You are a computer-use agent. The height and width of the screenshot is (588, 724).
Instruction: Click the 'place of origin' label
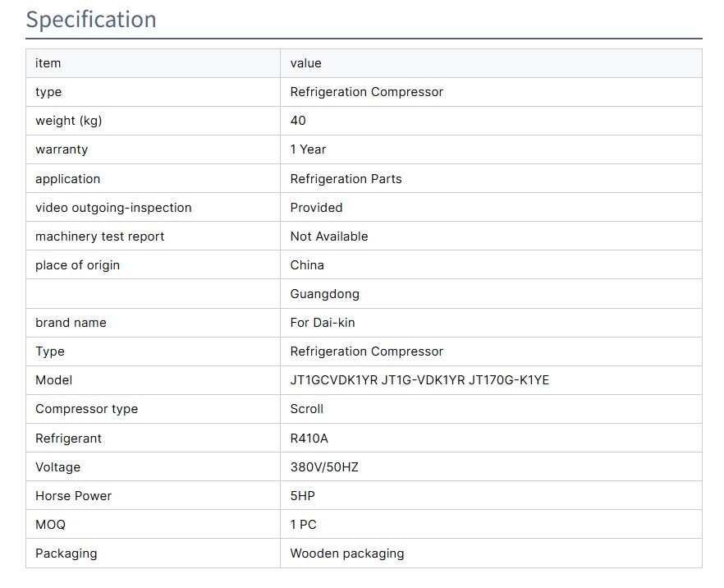[x=77, y=265]
